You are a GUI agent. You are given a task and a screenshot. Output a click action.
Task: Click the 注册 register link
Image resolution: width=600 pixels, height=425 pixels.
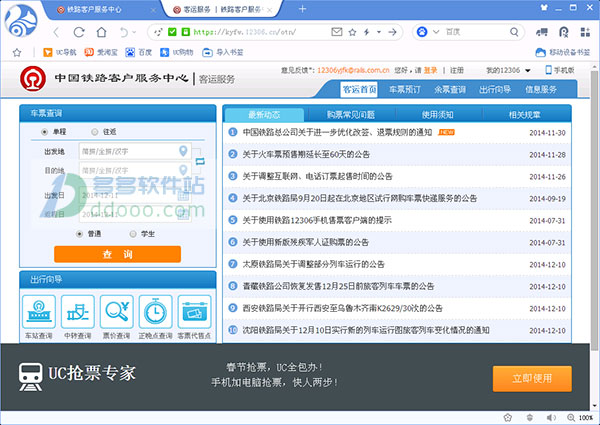click(x=457, y=70)
